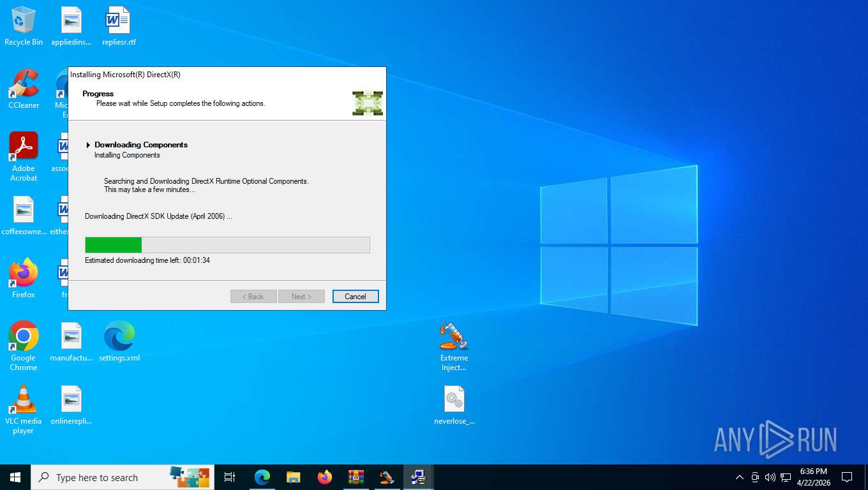Select the appliedins image file icon
The width and height of the screenshot is (868, 490).
click(71, 26)
